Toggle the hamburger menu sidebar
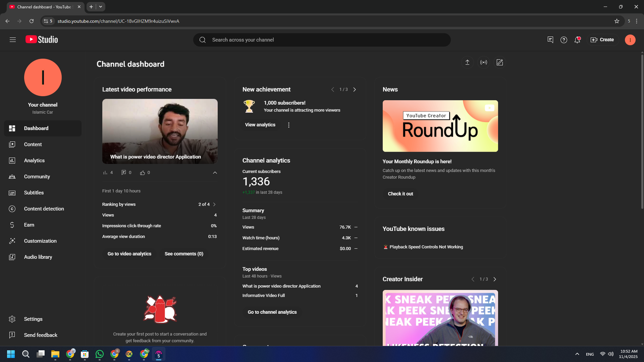 tap(12, 40)
